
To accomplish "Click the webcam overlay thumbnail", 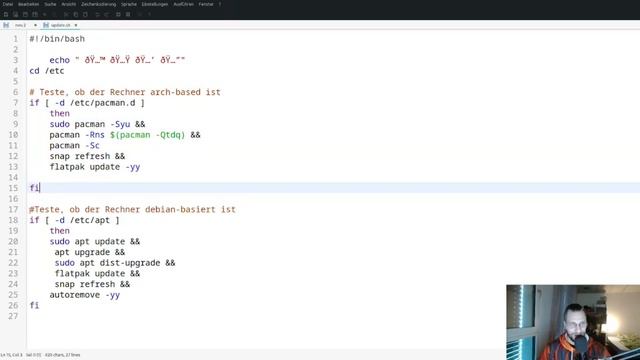I will [573, 322].
